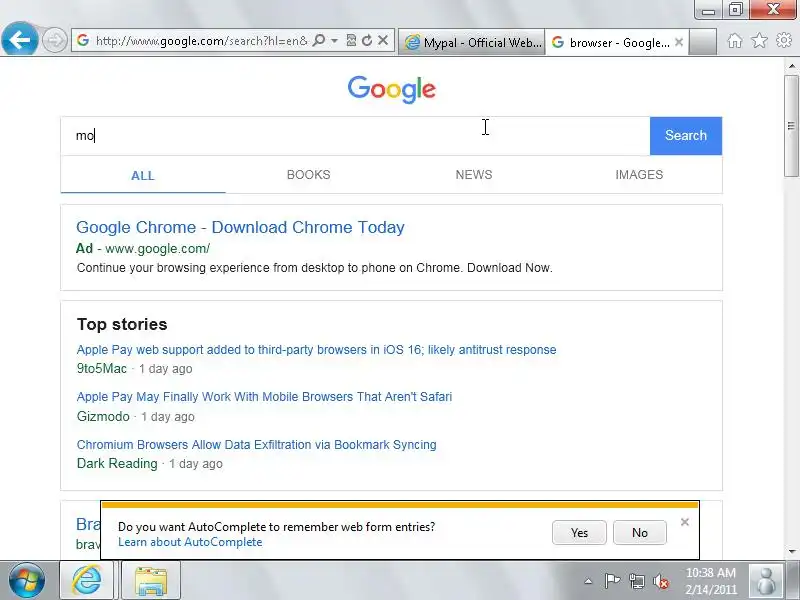Click the scrollbar down arrow
The width and height of the screenshot is (800, 600).
pos(792,552)
